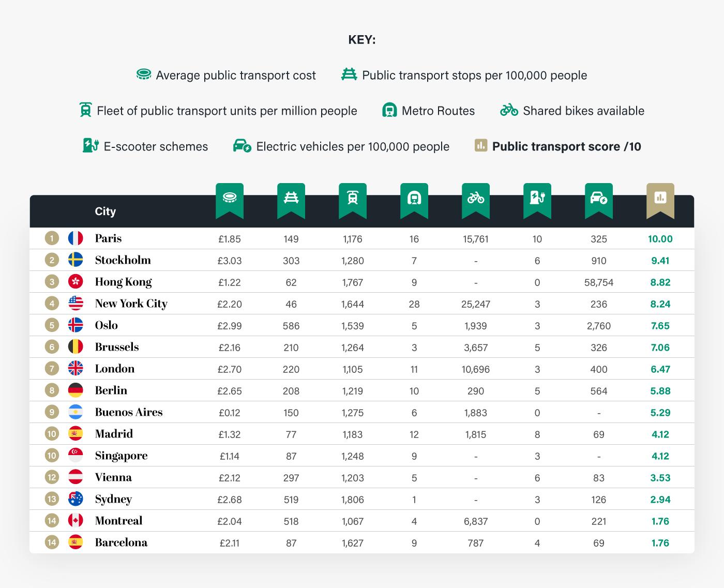Click the transport stops icon in the key

click(349, 74)
